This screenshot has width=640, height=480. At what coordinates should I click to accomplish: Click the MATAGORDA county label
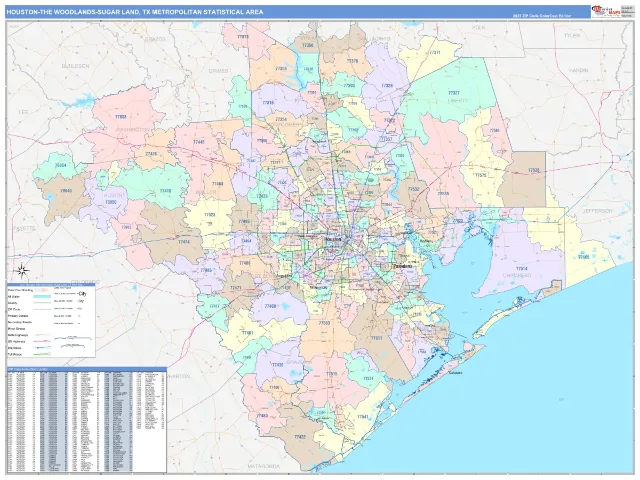(264, 466)
